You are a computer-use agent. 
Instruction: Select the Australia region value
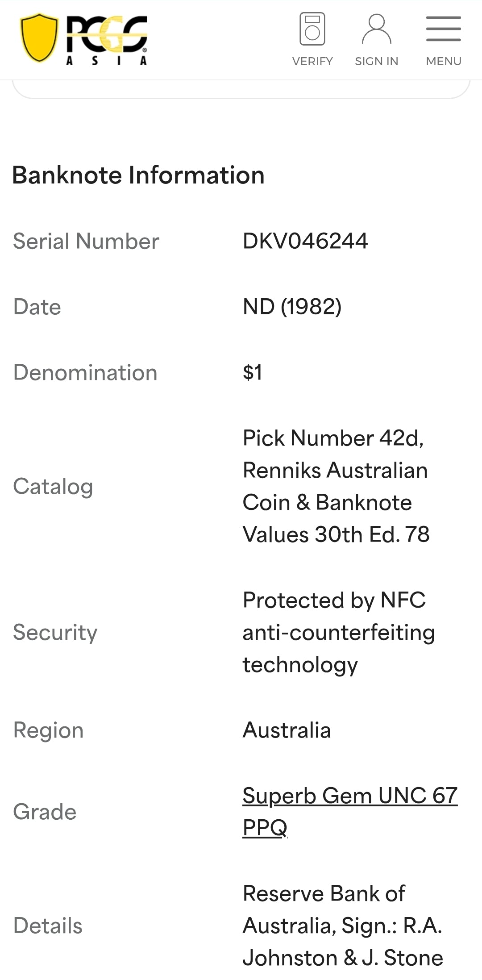(x=287, y=730)
